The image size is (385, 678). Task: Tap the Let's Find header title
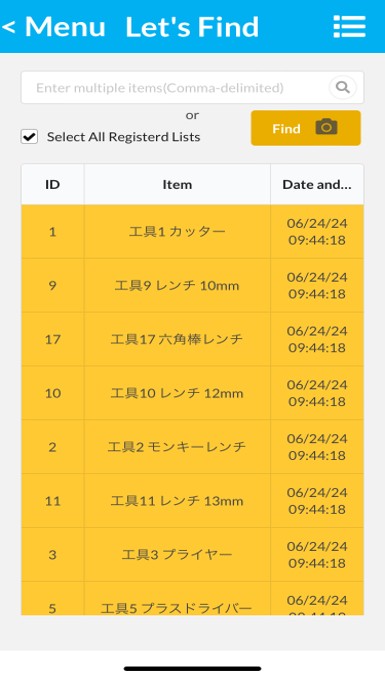coord(192,27)
